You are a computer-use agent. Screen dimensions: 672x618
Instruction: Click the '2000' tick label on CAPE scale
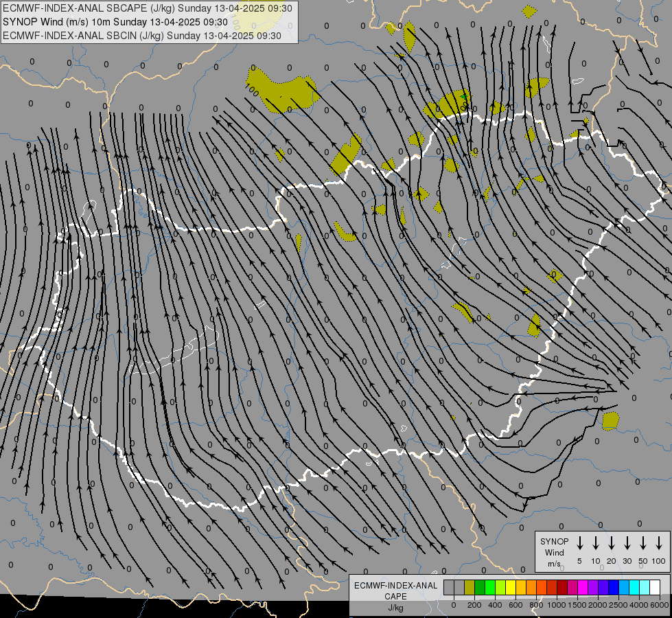[598, 605]
